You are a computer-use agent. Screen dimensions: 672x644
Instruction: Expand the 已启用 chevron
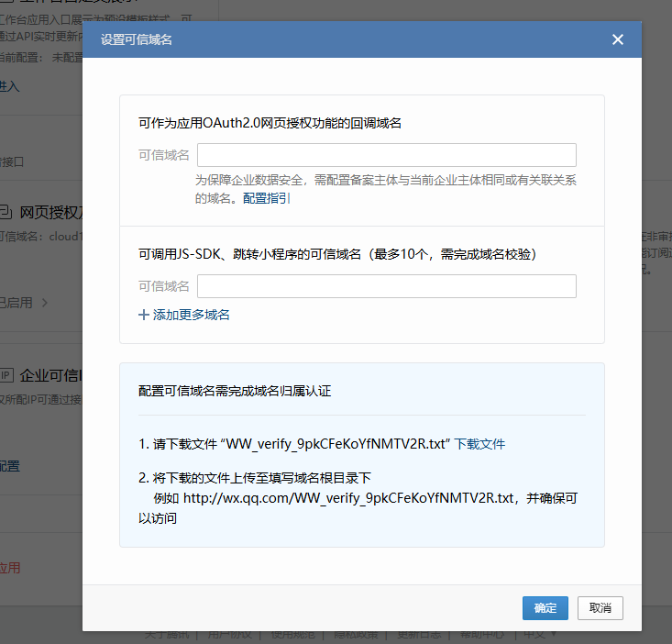tap(44, 302)
